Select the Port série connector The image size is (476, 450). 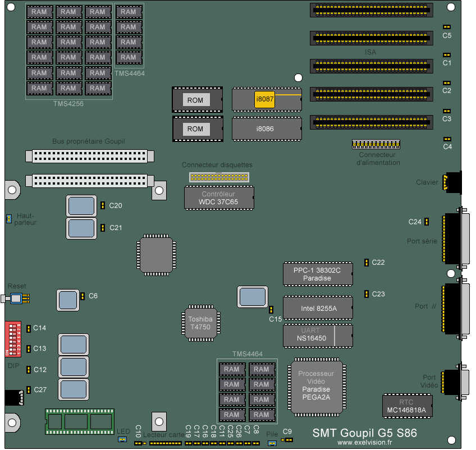[x=456, y=239]
